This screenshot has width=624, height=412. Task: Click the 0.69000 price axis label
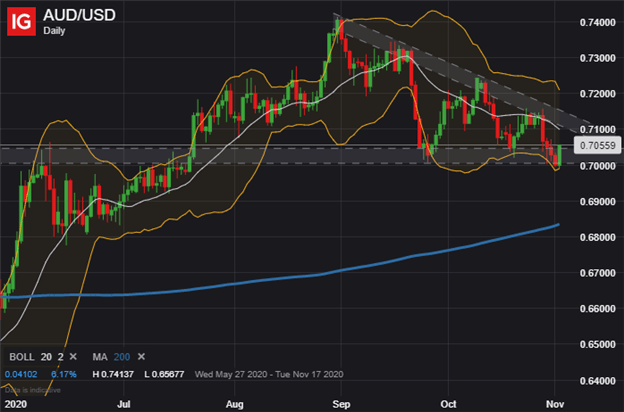(x=597, y=201)
